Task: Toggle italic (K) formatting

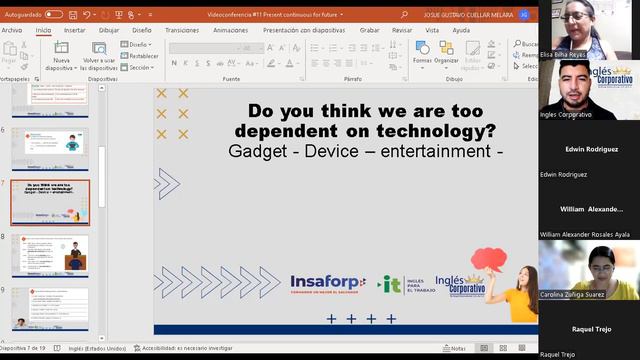Action: click(x=185, y=63)
